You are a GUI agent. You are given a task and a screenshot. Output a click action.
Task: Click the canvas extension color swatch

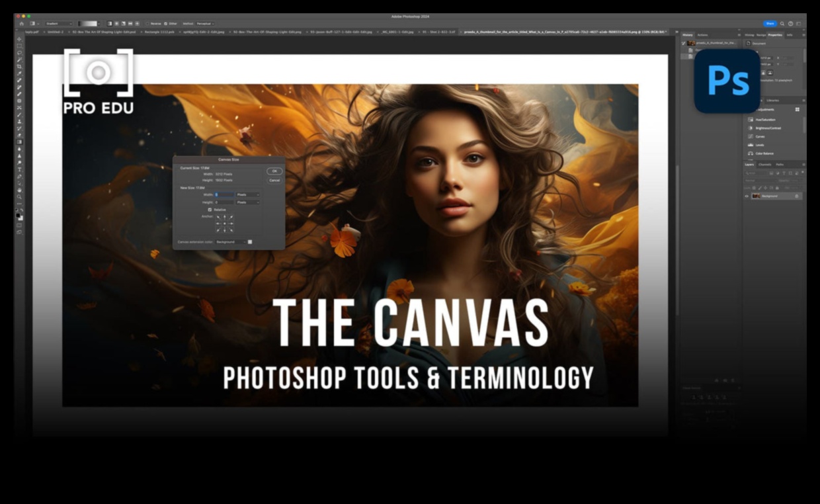coord(250,242)
